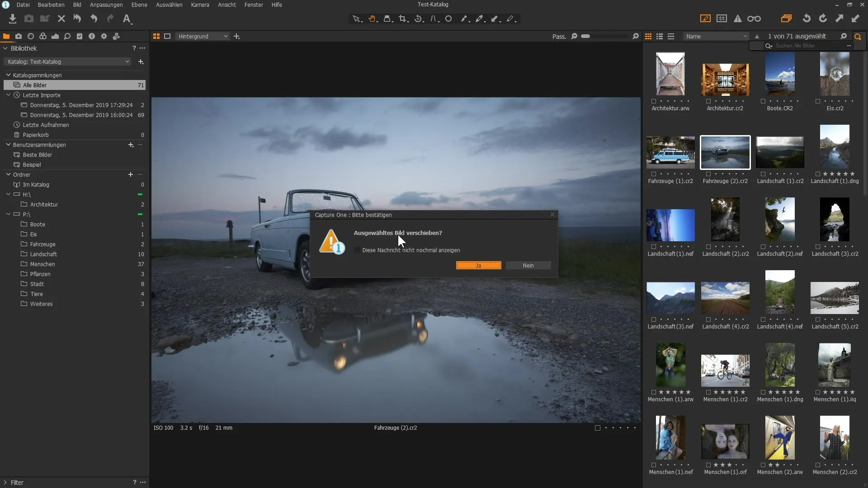Toggle the exposure warning triangle icon
This screenshot has width=868, height=488.
pos(738,19)
